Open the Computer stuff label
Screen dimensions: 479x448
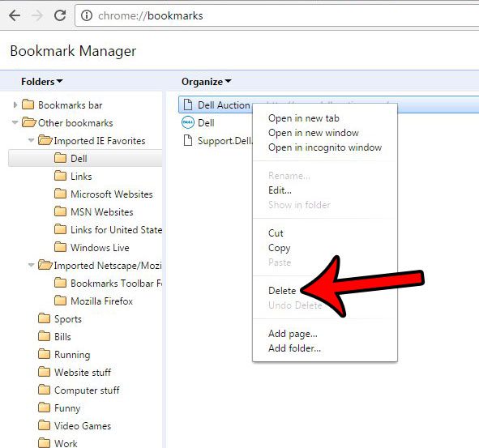pyautogui.click(x=87, y=390)
